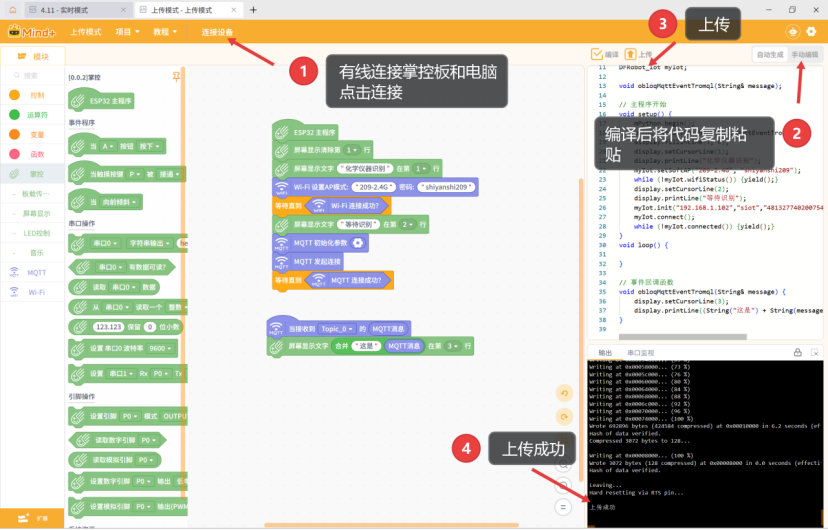Expand the Tutorial (教程) dropdown menu
The image size is (828, 530).
coord(164,32)
